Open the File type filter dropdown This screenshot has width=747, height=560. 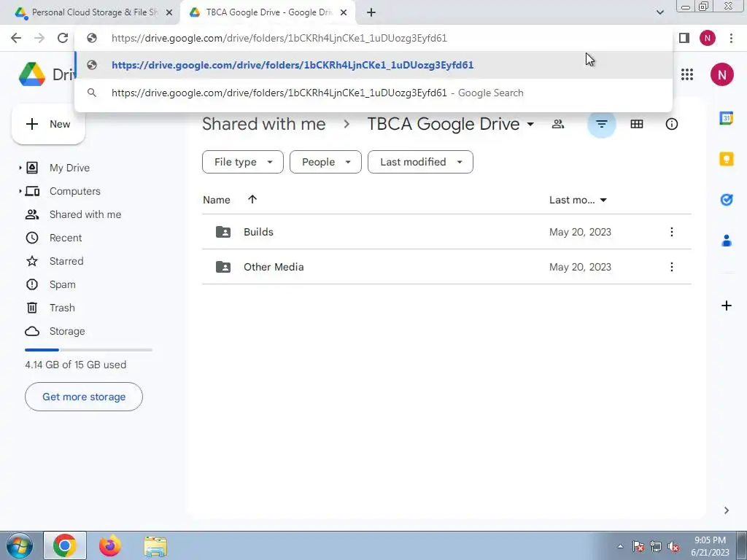(x=242, y=162)
